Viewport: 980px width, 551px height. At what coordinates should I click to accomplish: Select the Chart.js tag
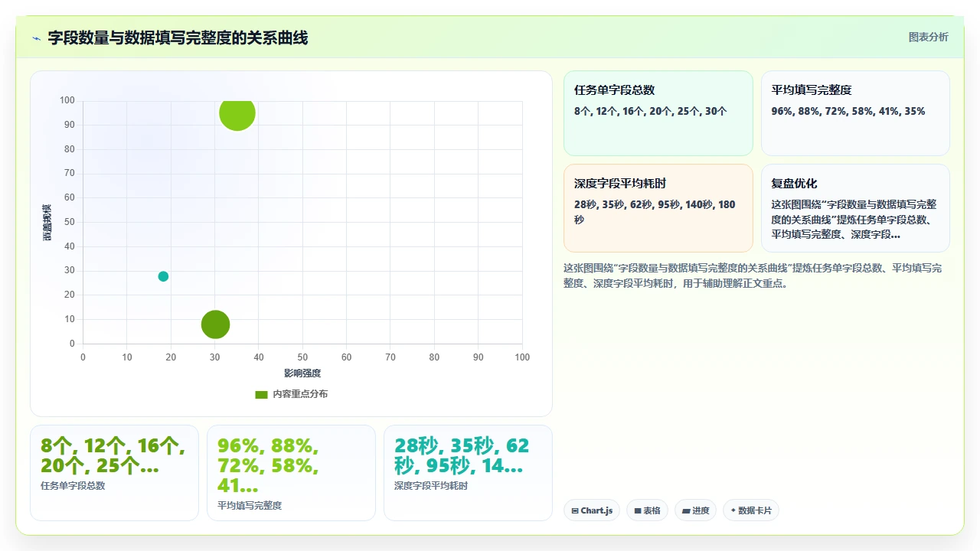593,510
